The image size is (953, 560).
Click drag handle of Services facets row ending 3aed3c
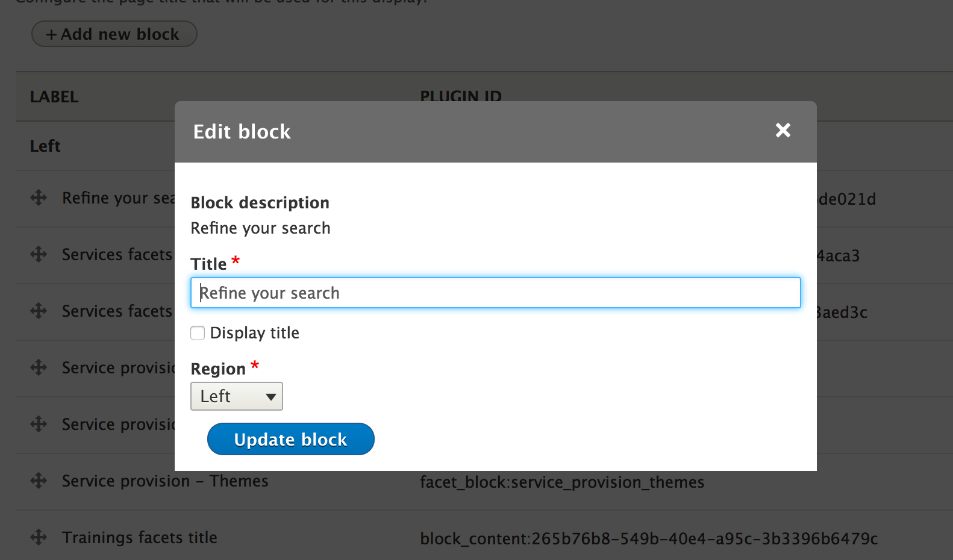click(x=39, y=311)
